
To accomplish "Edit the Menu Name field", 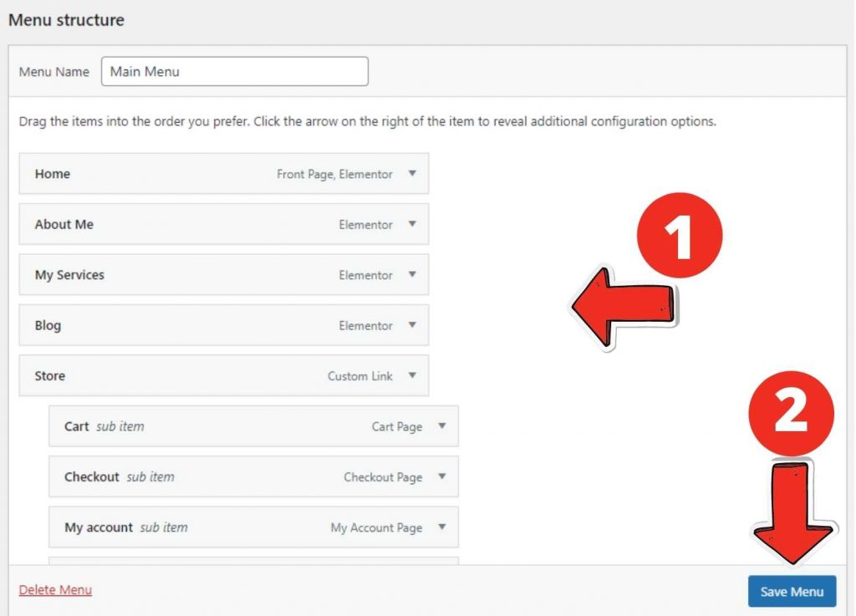I will [x=234, y=72].
